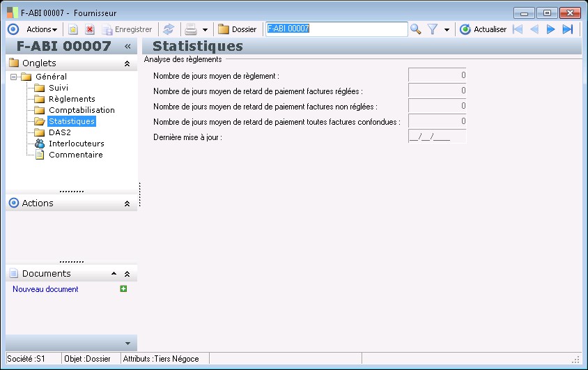Click the Nouveau document link

tap(45, 289)
